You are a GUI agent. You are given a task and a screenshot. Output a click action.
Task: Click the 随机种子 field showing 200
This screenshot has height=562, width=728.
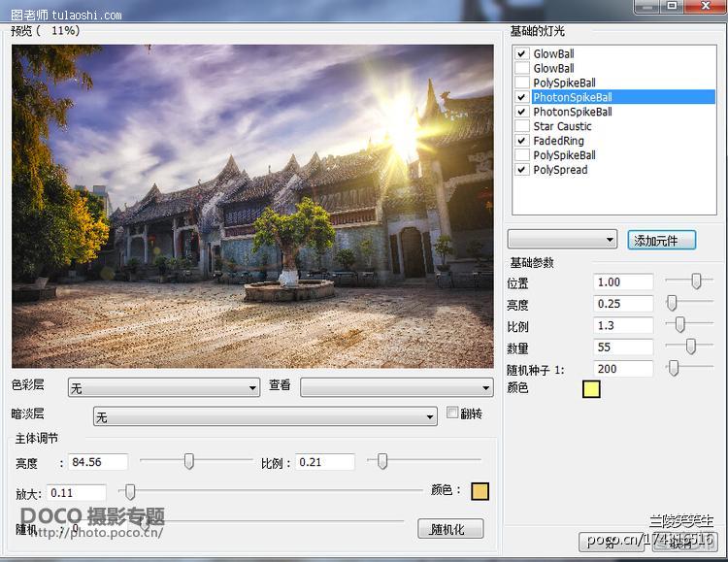click(623, 369)
